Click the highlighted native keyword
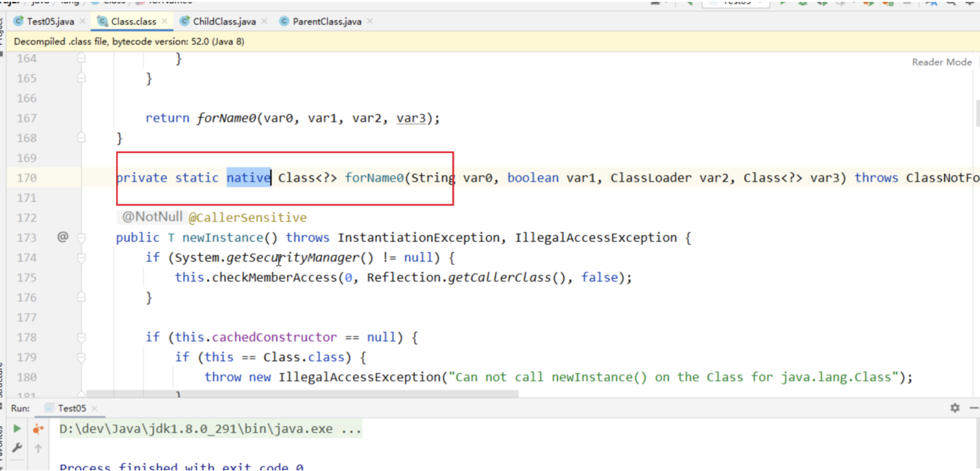The width and height of the screenshot is (980, 471). 249,178
